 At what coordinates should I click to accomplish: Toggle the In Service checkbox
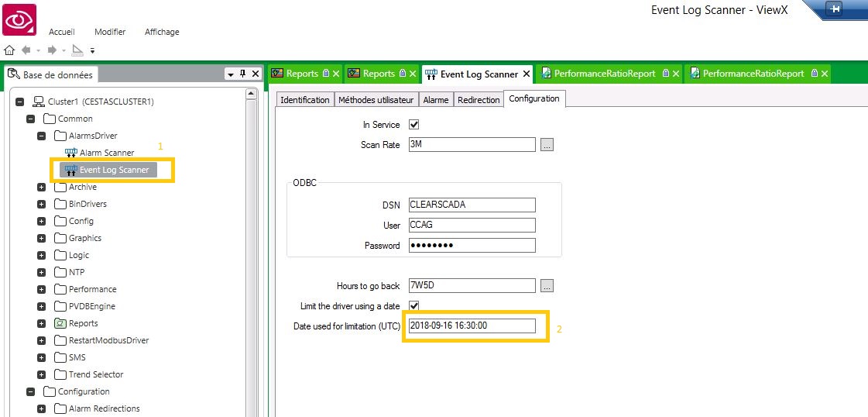point(413,124)
